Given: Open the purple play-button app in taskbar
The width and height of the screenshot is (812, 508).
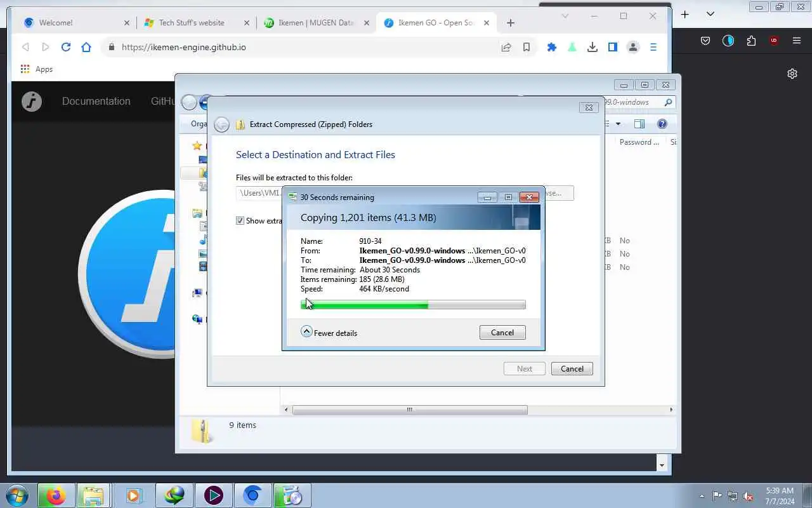Looking at the screenshot, I should point(213,495).
